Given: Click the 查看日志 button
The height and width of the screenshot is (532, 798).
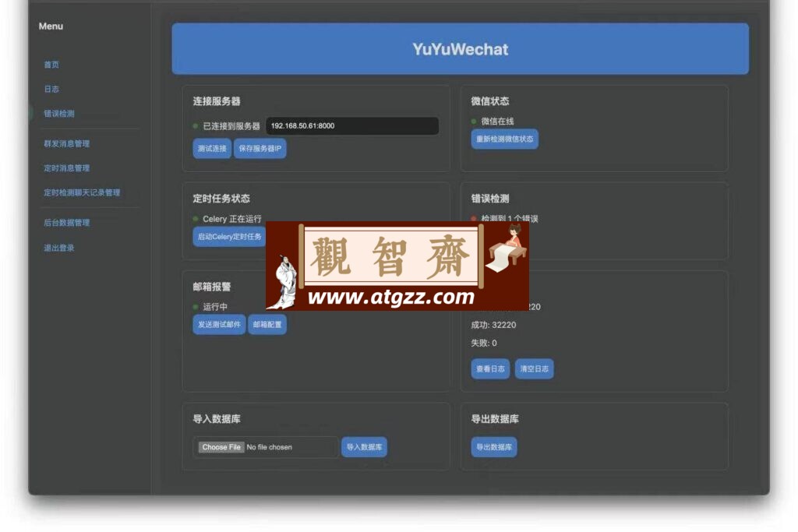Looking at the screenshot, I should [490, 368].
